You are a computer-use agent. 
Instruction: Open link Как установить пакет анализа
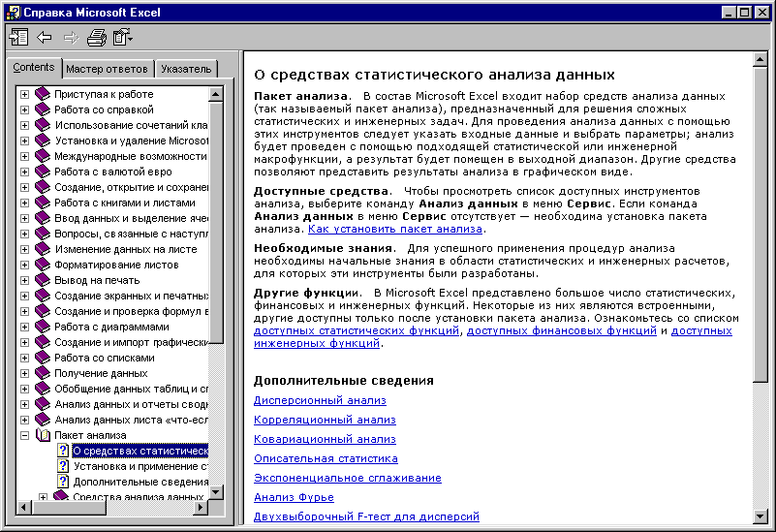click(395, 229)
